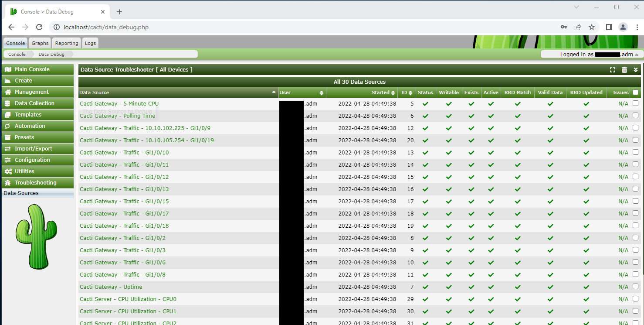This screenshot has height=325, width=644.
Task: Bookmark this page with star icon
Action: [x=592, y=27]
